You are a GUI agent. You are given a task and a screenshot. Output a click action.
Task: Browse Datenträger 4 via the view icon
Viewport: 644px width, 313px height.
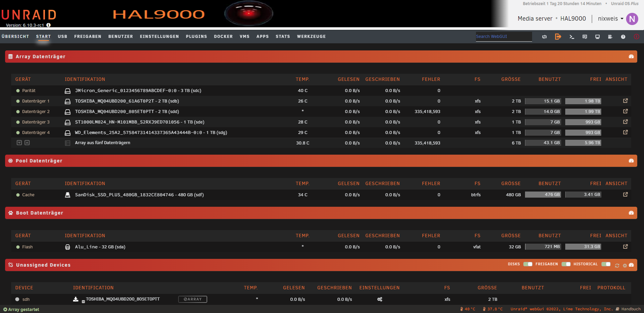tap(625, 132)
